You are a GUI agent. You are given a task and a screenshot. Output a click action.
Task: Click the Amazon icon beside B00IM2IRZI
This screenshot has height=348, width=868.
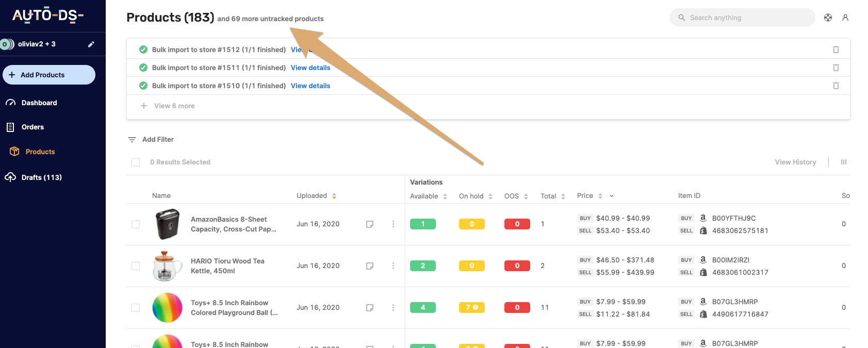703,260
